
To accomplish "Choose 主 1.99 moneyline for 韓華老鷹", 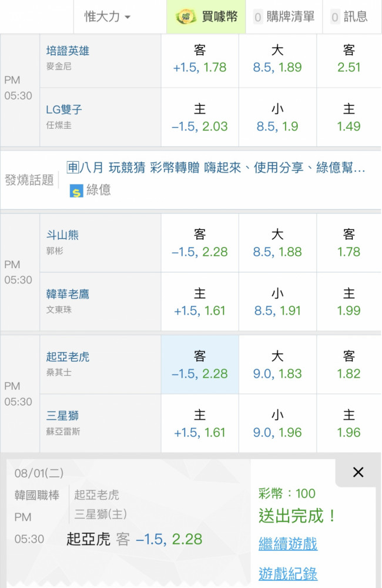I will (x=349, y=302).
